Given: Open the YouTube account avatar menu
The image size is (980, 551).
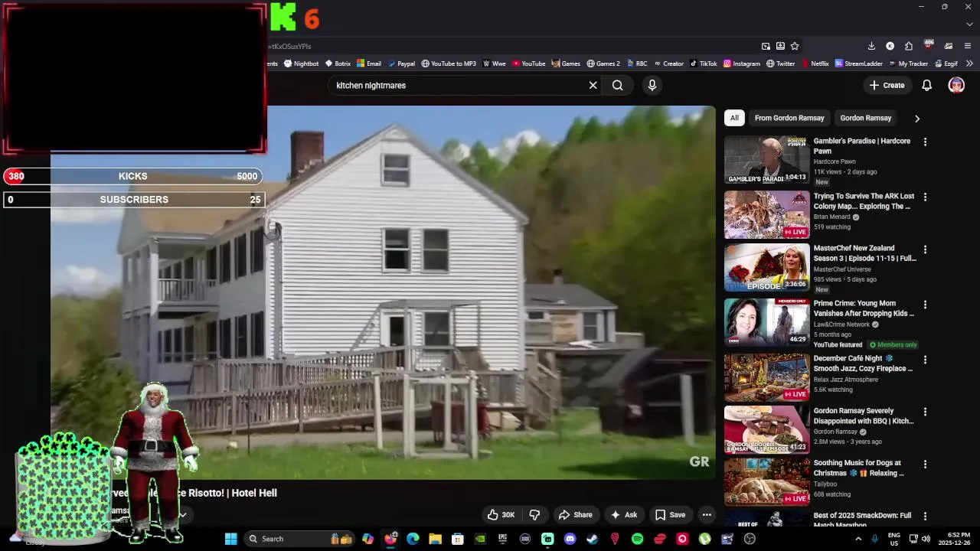Looking at the screenshot, I should 956,85.
